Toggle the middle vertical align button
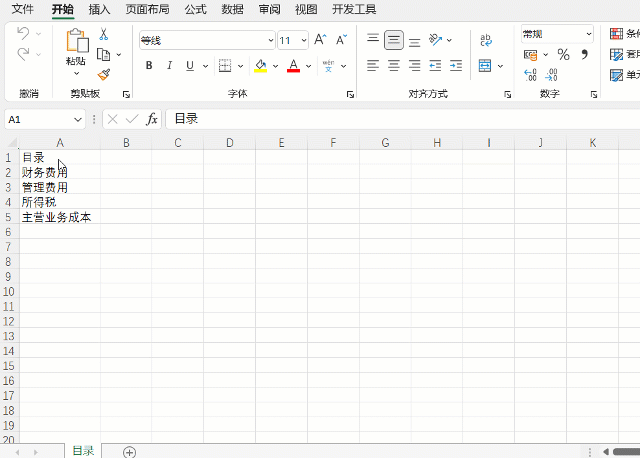 [x=394, y=40]
